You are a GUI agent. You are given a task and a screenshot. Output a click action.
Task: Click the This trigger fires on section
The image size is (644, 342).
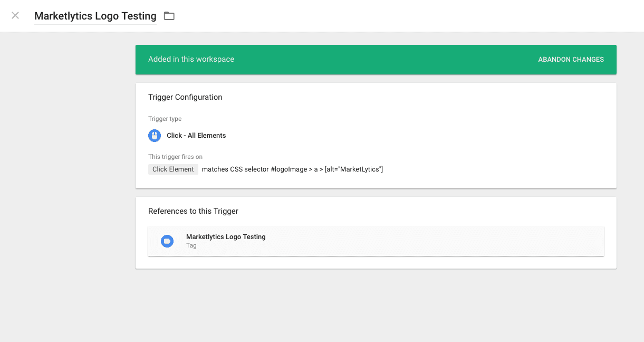[x=175, y=157]
